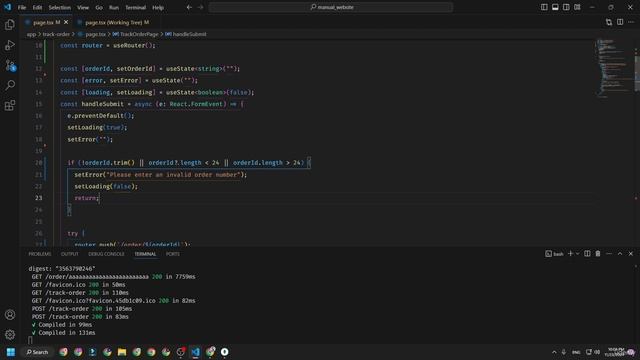Image resolution: width=640 pixels, height=360 pixels.
Task: Kill the terminal with trash icon
Action: [x=598, y=253]
